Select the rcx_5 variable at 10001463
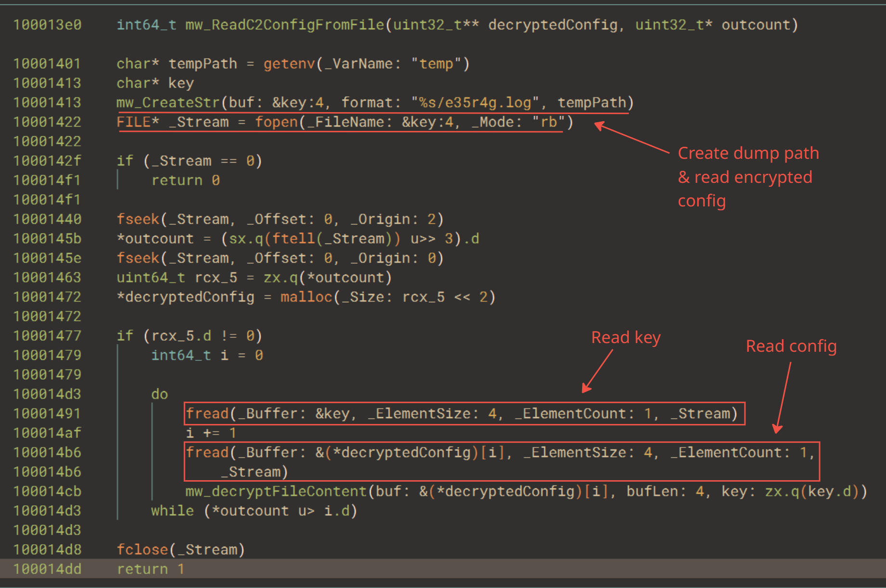This screenshot has width=886, height=588. (x=215, y=277)
